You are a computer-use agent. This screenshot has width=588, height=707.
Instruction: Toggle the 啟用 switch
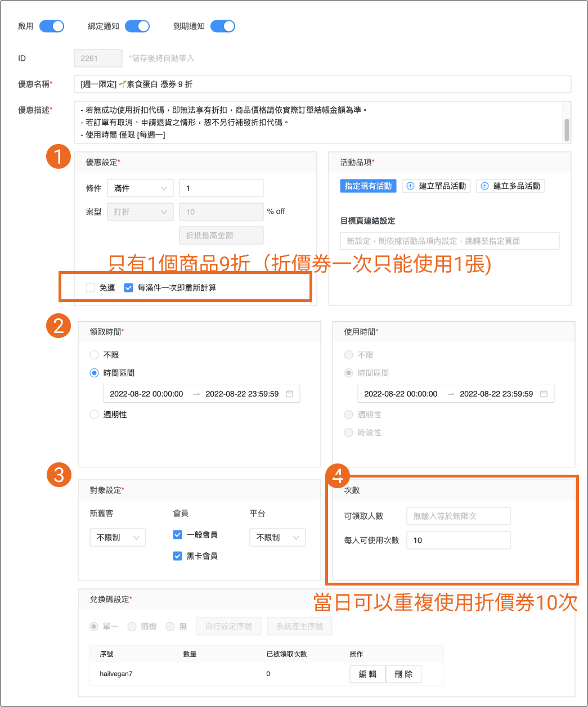pyautogui.click(x=52, y=26)
